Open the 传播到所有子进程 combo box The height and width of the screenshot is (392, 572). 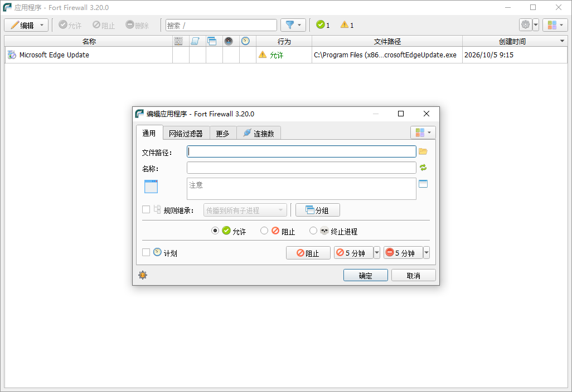pos(245,210)
